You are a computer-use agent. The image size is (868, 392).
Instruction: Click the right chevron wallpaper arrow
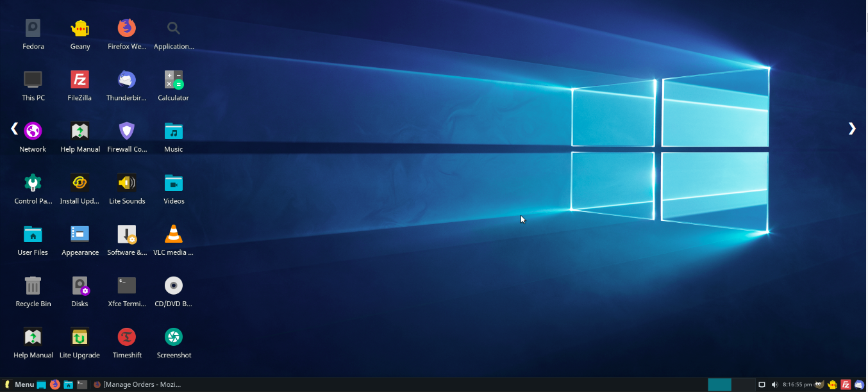coord(852,129)
